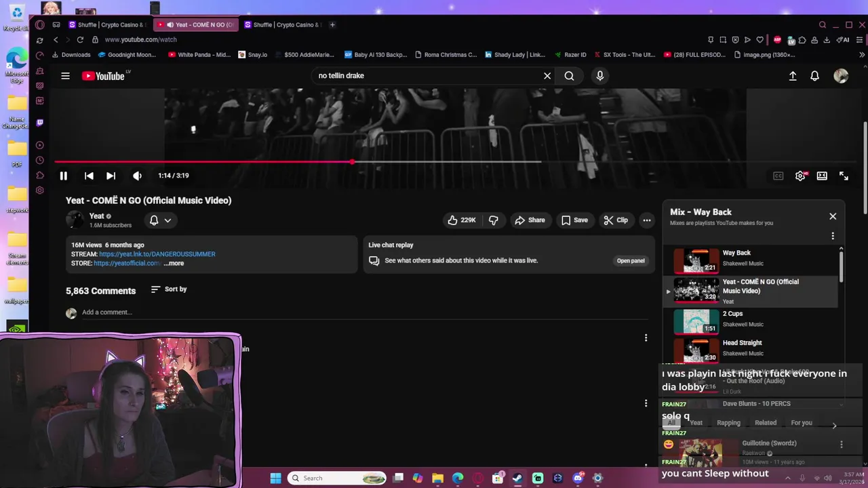Open Downloads bookmark
Viewport: 868px width, 488px height.
click(70, 55)
